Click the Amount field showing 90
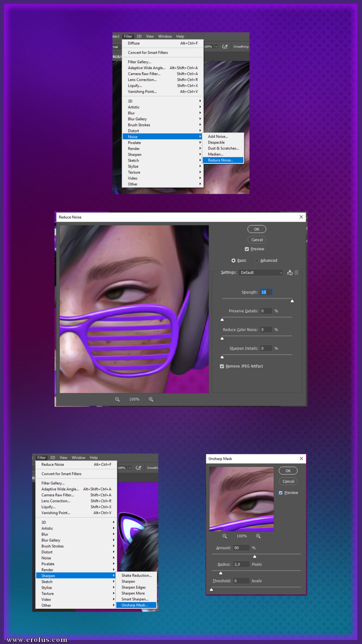This screenshot has width=362, height=644. click(241, 548)
